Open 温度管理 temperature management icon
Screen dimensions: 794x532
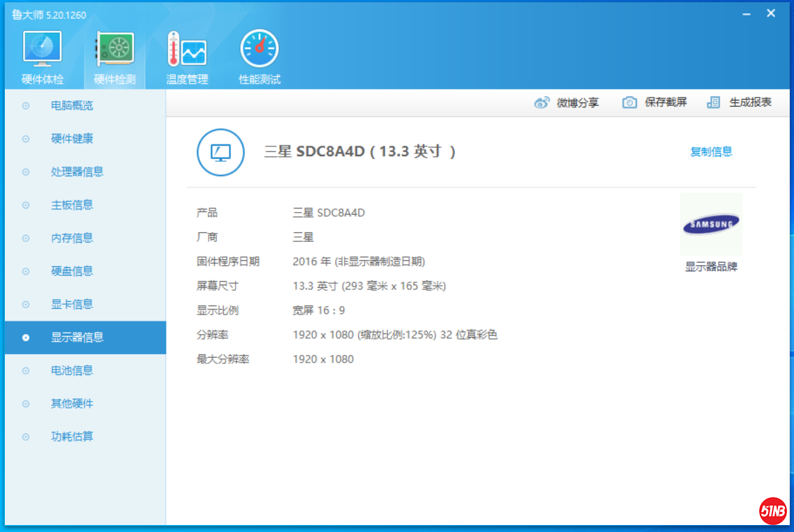[x=187, y=50]
